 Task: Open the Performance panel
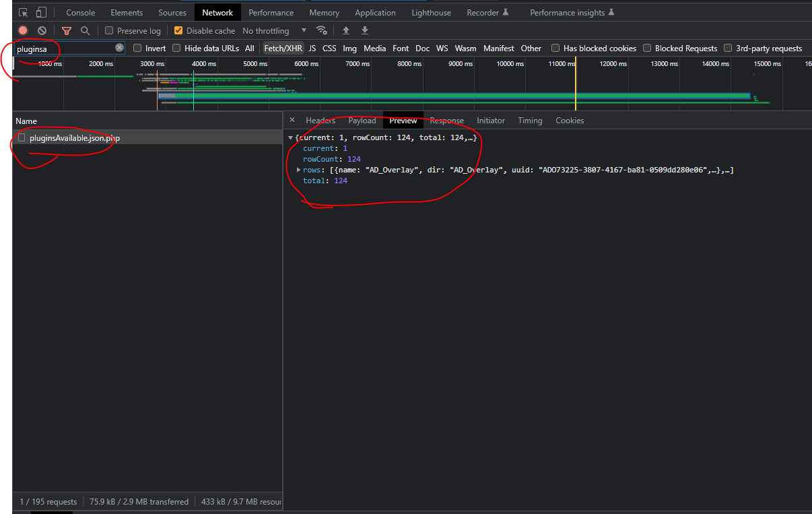pos(271,12)
